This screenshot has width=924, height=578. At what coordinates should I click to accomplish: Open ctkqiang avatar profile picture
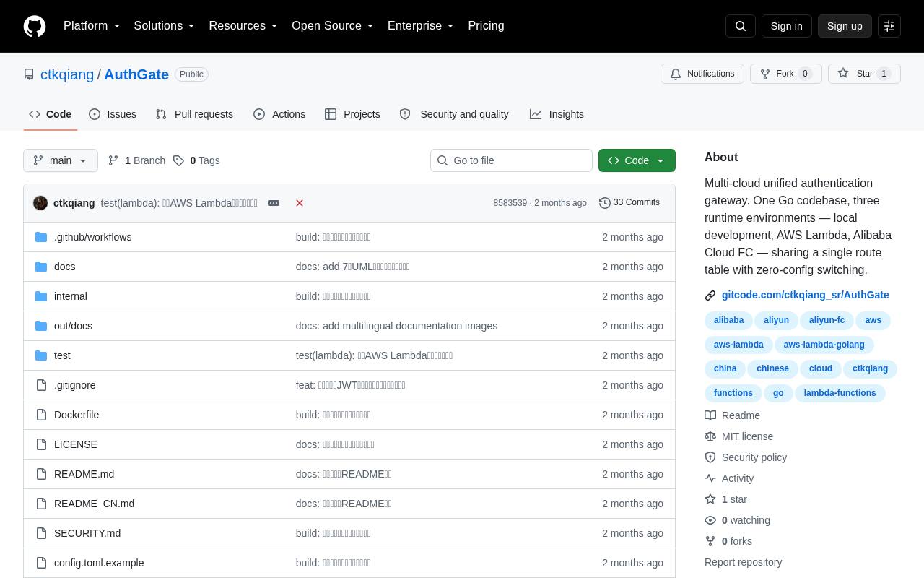40,203
